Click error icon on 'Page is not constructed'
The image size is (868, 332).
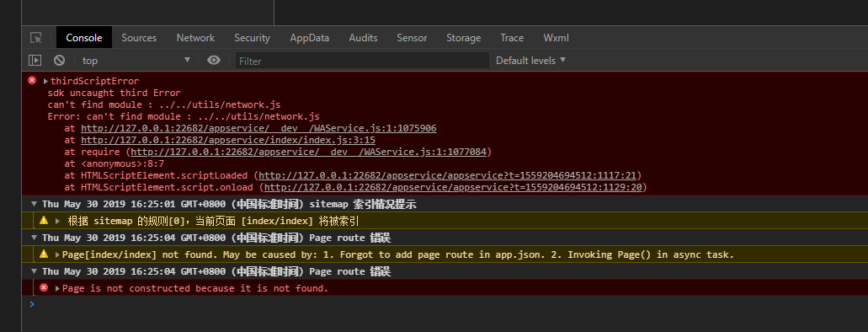point(44,287)
